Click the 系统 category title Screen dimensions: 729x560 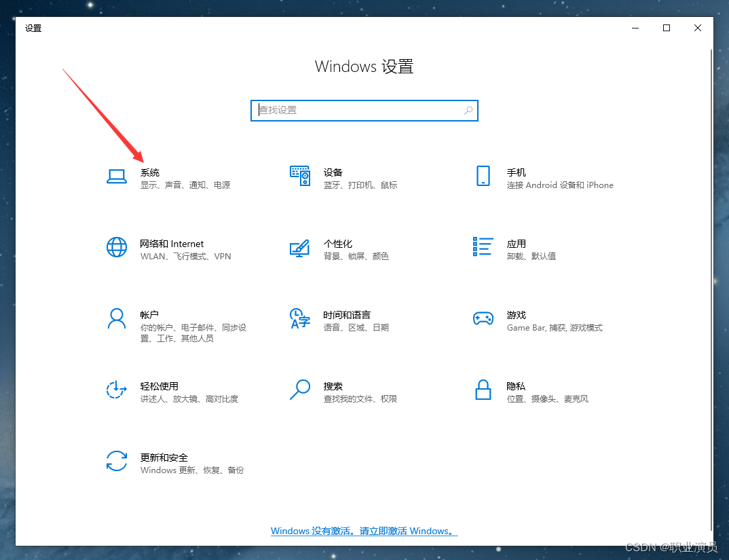(150, 172)
